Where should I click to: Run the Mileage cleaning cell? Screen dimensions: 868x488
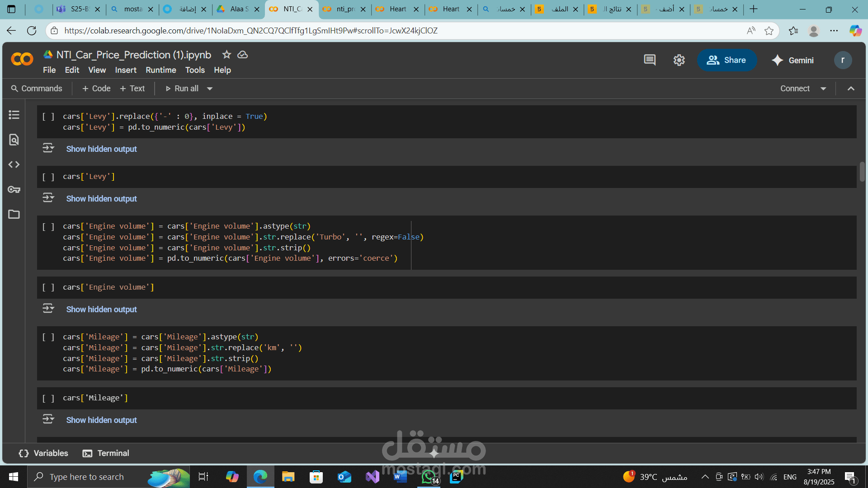click(48, 337)
